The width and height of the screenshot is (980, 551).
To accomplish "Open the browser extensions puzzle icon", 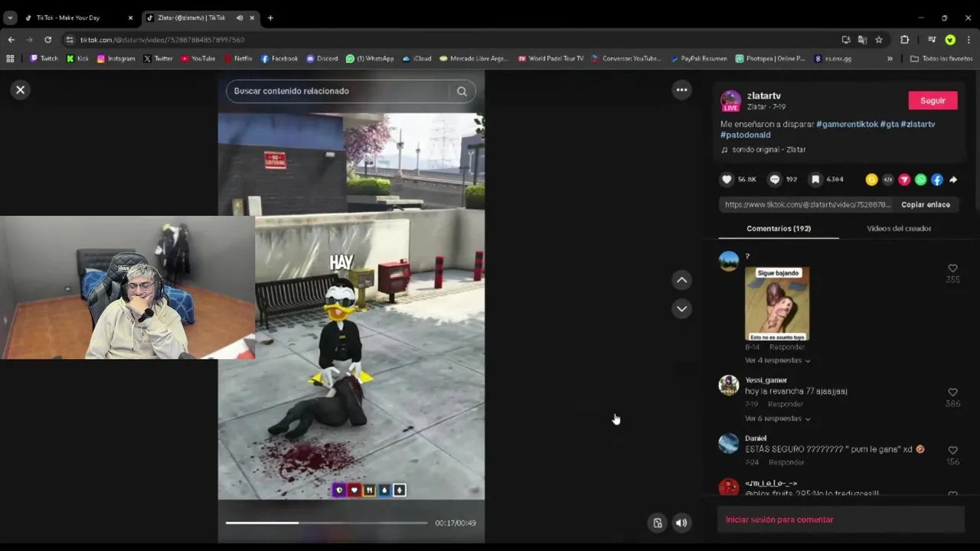I will coord(905,40).
